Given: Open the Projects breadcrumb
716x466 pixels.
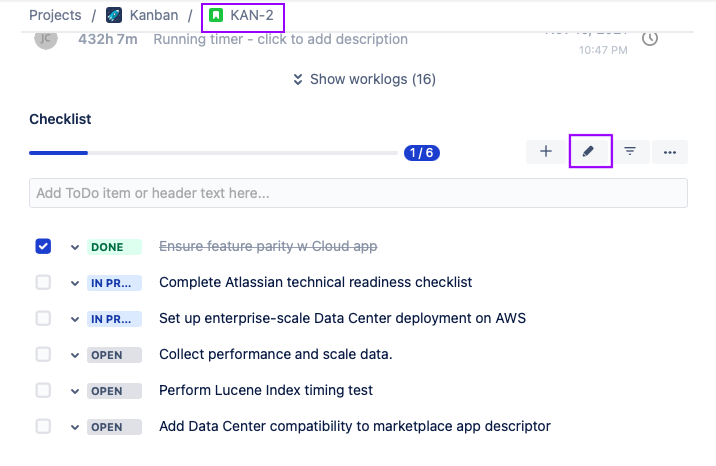Looking at the screenshot, I should pos(55,16).
